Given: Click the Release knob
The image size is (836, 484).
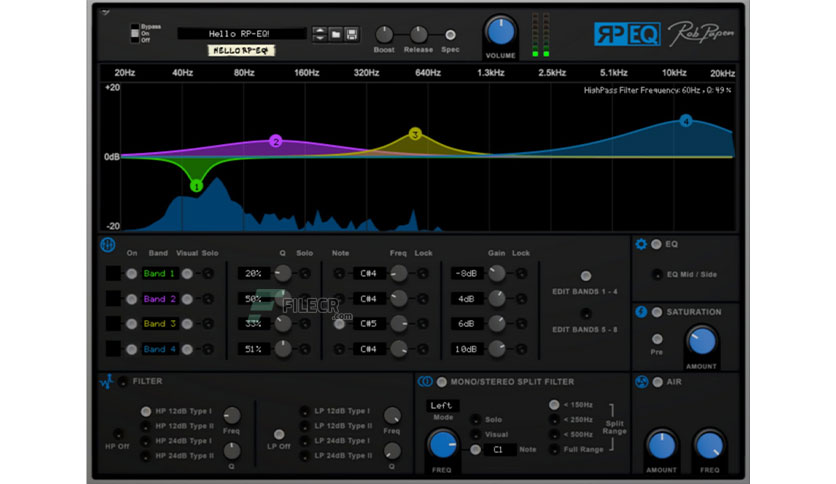Looking at the screenshot, I should pyautogui.click(x=419, y=35).
